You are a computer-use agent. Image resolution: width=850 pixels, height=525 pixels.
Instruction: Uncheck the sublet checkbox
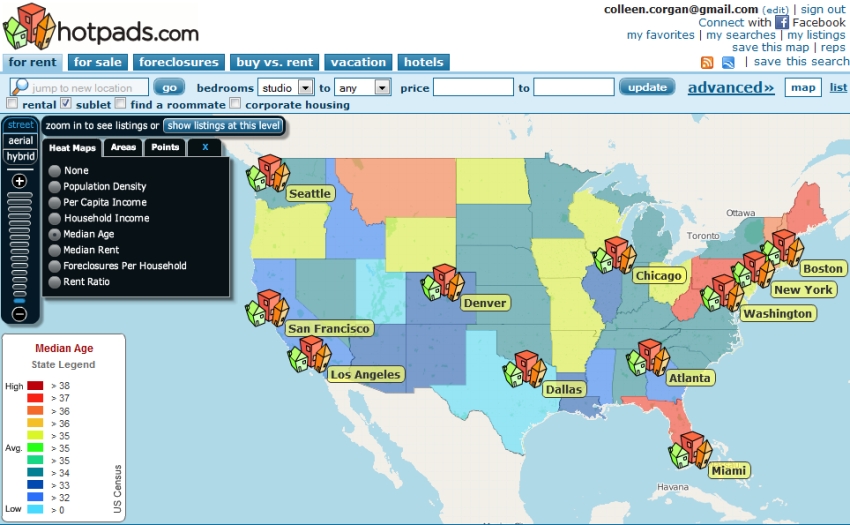click(66, 103)
